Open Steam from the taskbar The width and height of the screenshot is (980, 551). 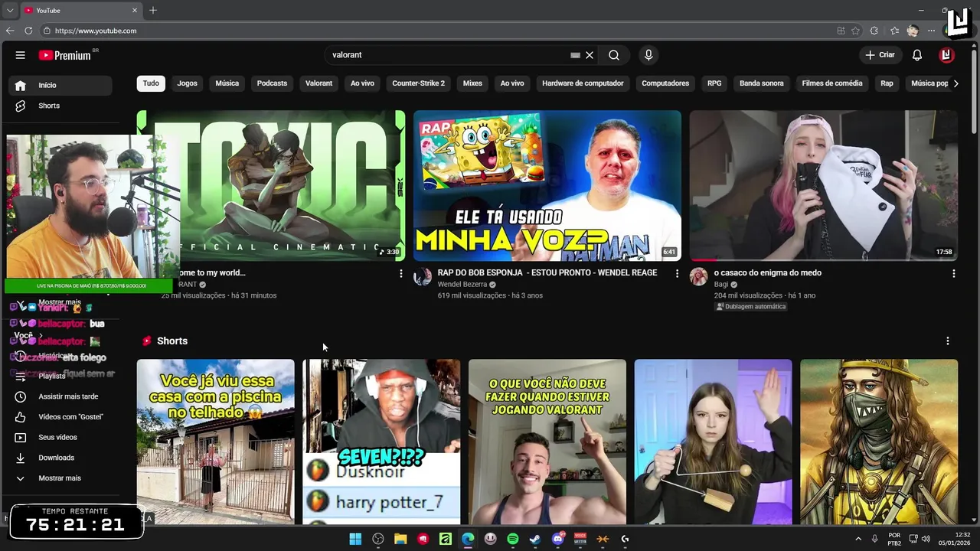(x=535, y=539)
